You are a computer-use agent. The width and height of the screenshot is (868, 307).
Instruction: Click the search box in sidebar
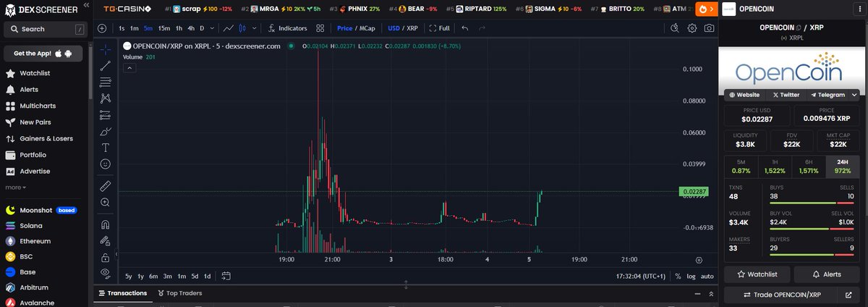[x=45, y=29]
